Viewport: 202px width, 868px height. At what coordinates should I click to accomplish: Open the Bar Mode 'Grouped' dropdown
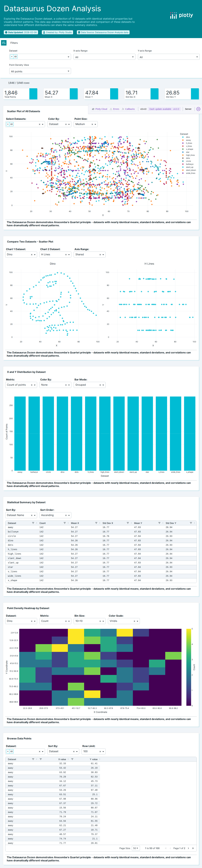(89, 385)
